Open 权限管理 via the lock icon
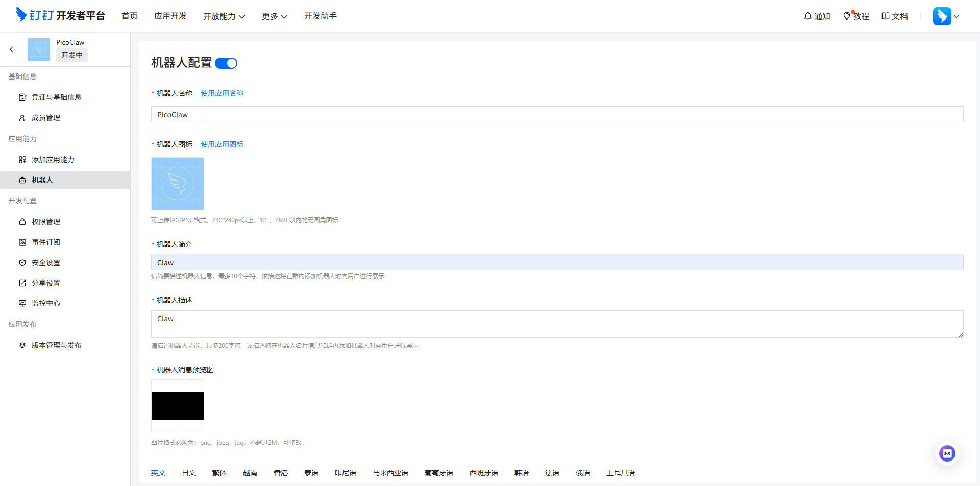This screenshot has width=980, height=486. coord(22,221)
